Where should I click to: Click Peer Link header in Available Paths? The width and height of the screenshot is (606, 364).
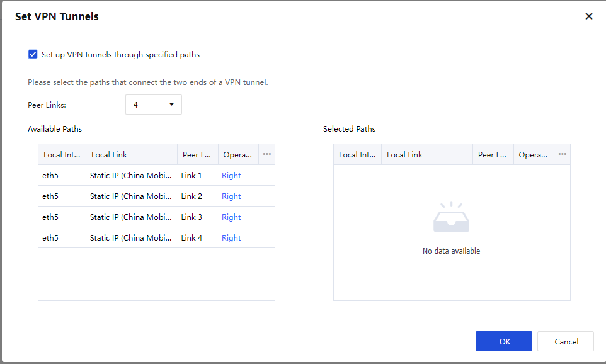(x=197, y=155)
